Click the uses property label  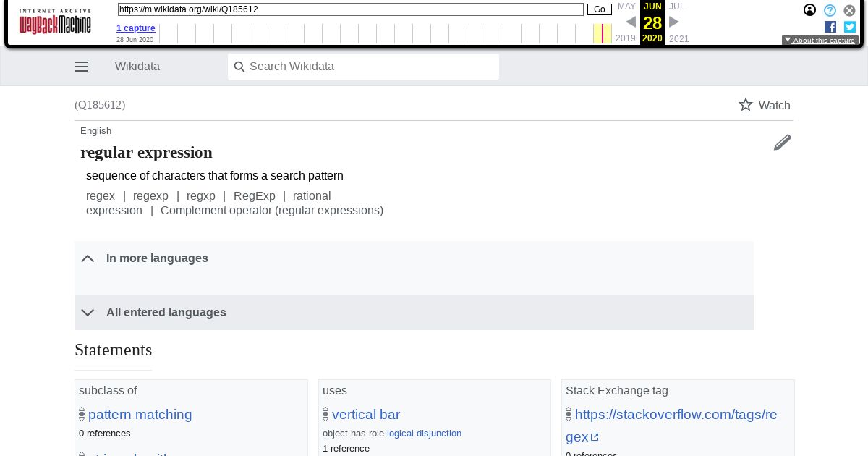click(335, 391)
